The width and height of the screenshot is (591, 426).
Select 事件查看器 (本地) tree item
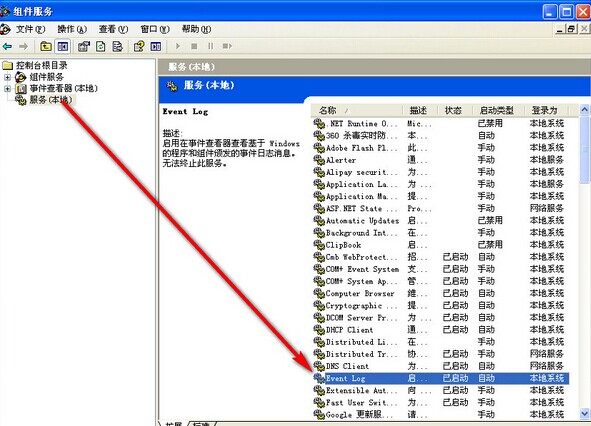[63, 89]
